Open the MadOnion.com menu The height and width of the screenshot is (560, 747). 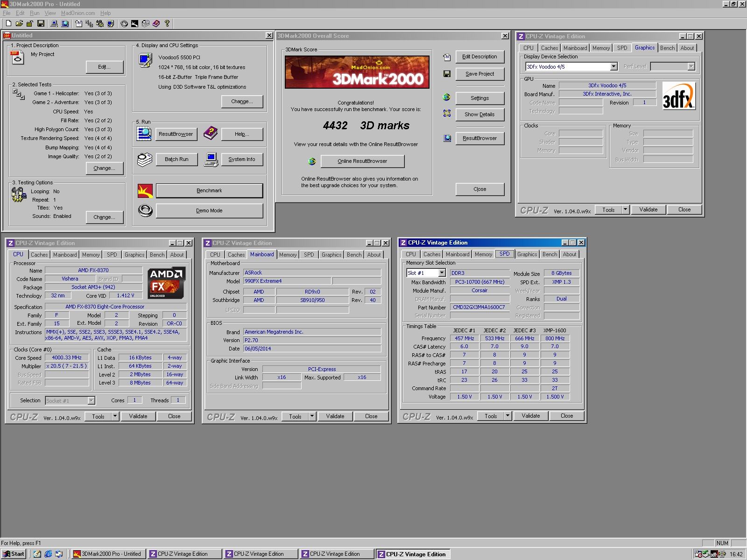tap(78, 13)
